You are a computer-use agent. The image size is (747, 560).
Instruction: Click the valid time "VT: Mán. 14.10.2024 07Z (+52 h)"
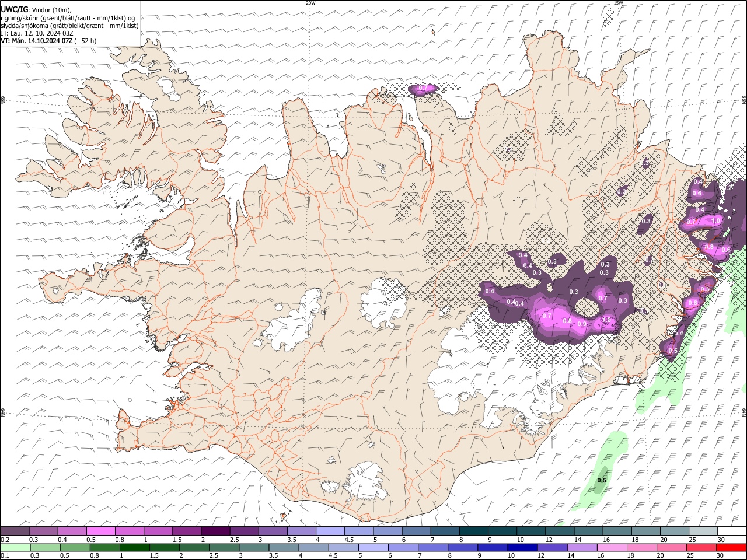click(48, 41)
